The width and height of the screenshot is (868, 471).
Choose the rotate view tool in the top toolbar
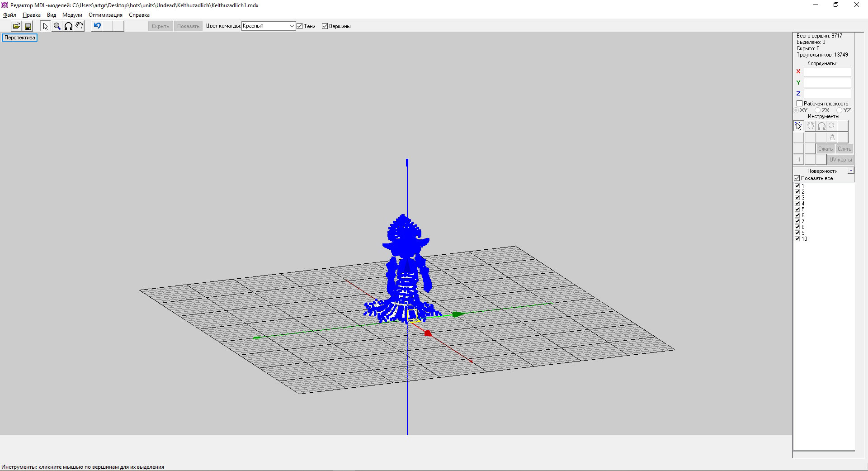pos(68,26)
